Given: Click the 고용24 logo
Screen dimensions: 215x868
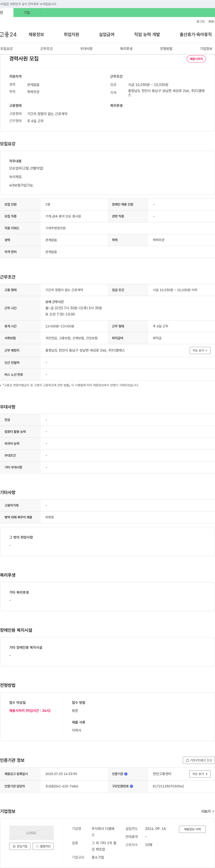Looking at the screenshot, I should (8, 34).
